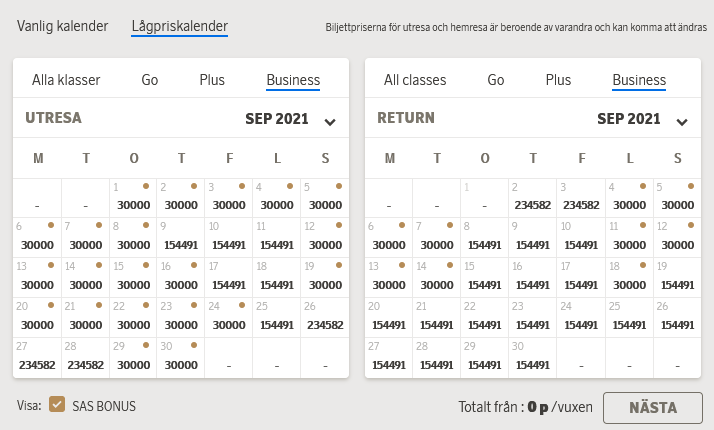
Task: Expand the UTRESA month dropdown chevron
Action: (330, 122)
